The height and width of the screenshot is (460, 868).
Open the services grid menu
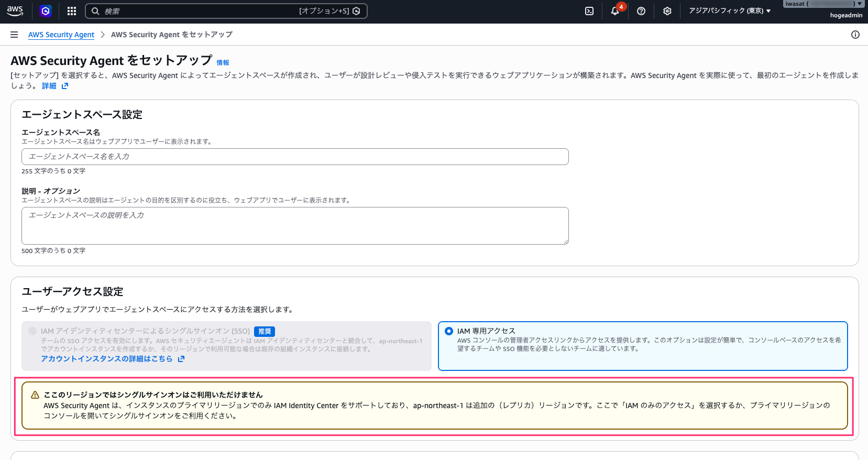pyautogui.click(x=72, y=11)
